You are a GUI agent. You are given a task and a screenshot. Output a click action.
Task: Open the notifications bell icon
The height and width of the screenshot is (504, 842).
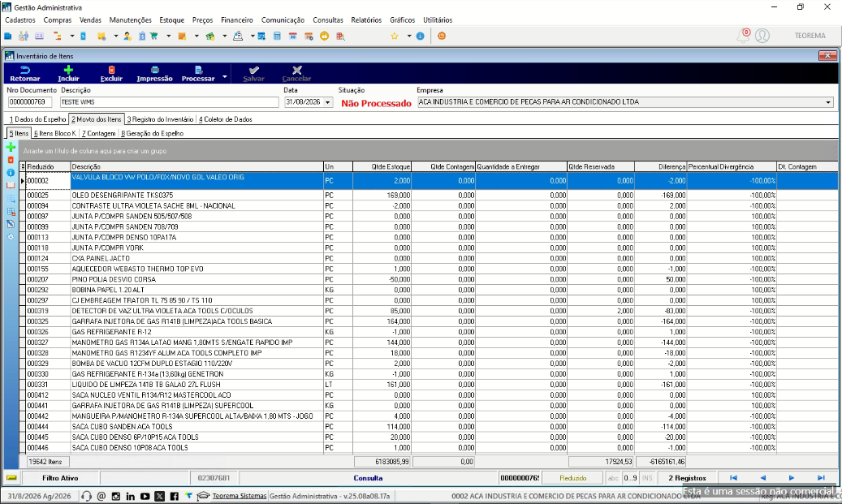[743, 36]
